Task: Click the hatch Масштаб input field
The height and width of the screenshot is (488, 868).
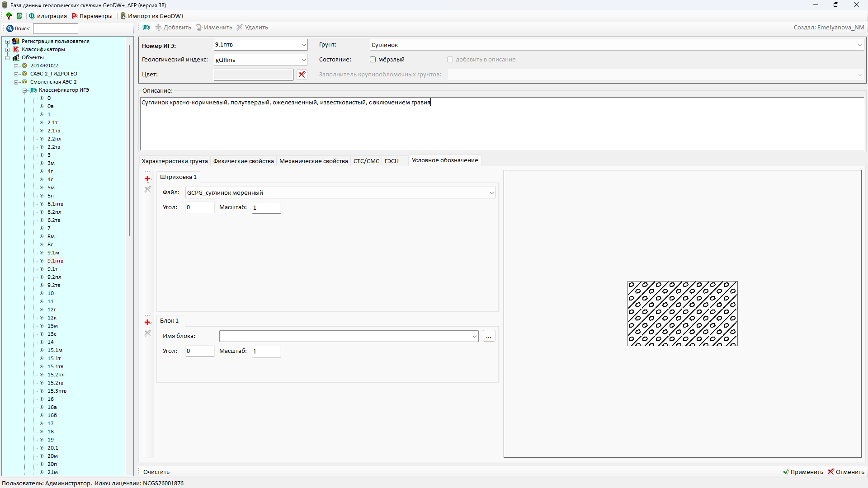Action: pos(266,207)
